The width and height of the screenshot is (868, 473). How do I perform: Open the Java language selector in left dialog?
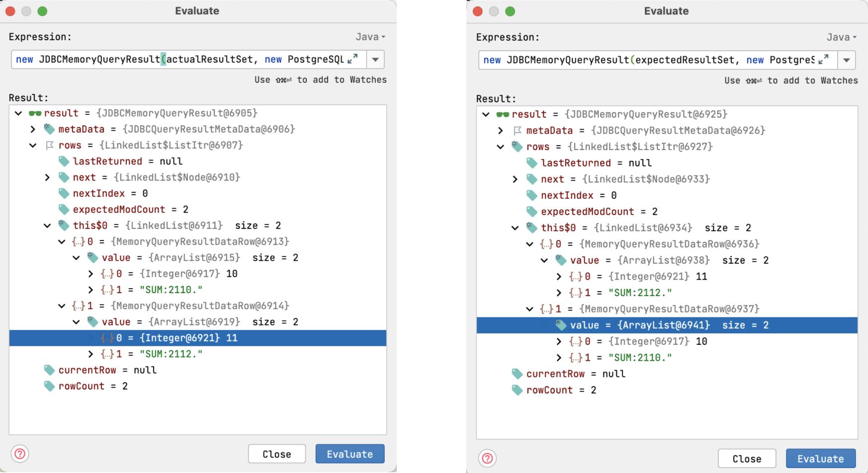click(370, 37)
